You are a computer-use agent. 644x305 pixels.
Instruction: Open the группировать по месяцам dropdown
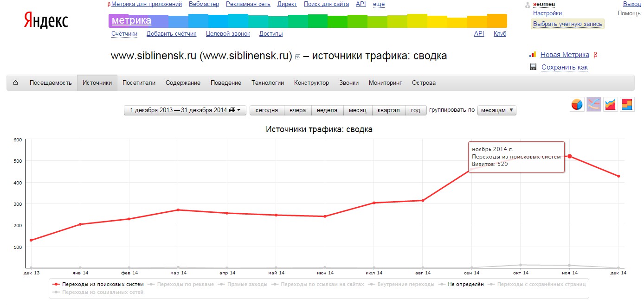tap(496, 110)
